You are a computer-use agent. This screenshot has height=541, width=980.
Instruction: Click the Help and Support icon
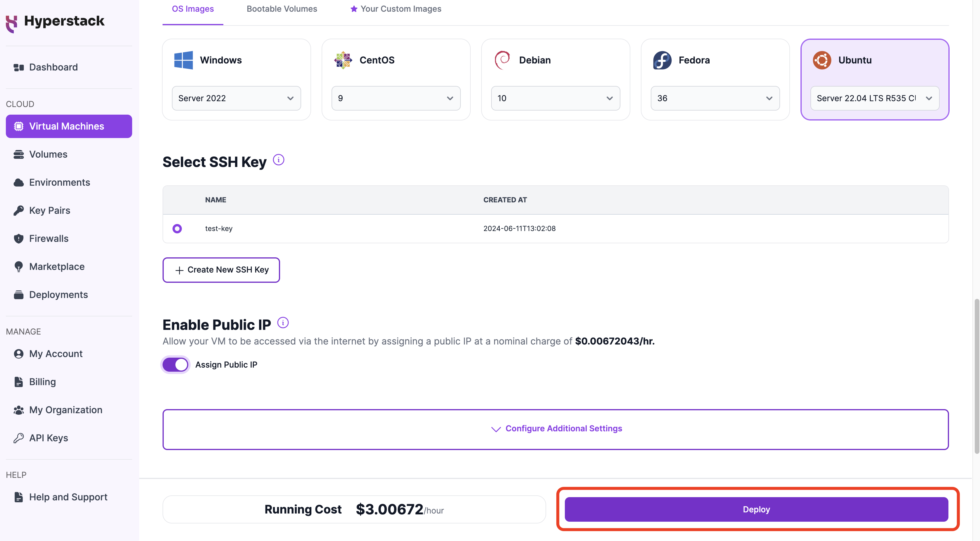pyautogui.click(x=19, y=497)
